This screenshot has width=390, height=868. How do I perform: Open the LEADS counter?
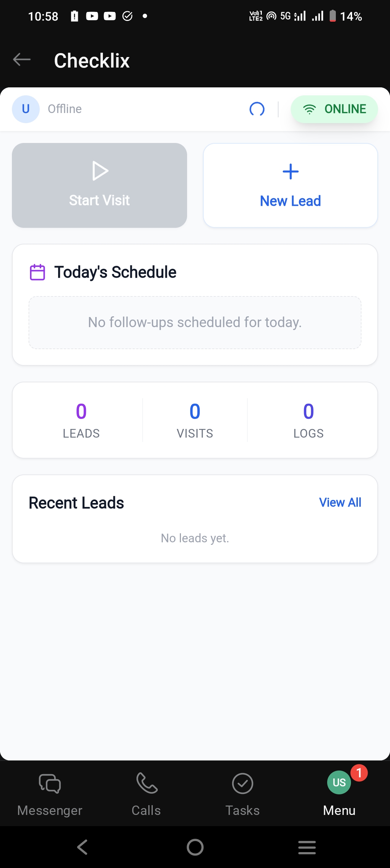(81, 420)
